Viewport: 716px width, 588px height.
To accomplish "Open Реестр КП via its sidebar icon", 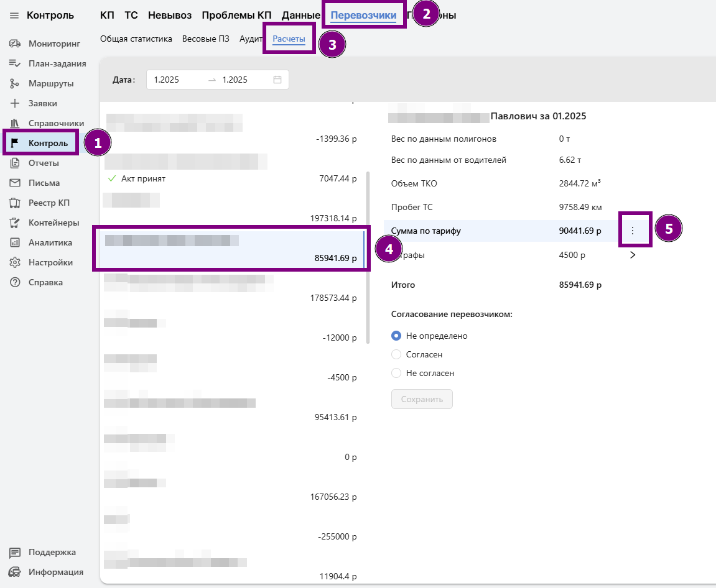I will 16,203.
